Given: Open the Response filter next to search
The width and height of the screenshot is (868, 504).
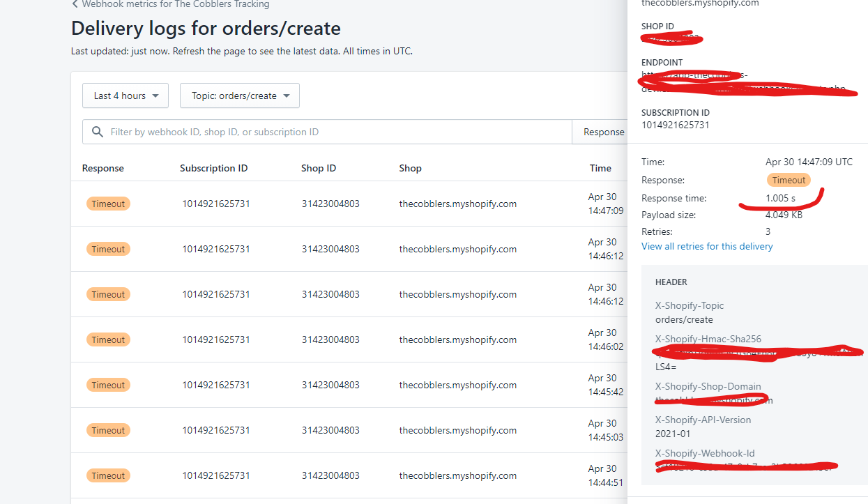Looking at the screenshot, I should tap(603, 132).
